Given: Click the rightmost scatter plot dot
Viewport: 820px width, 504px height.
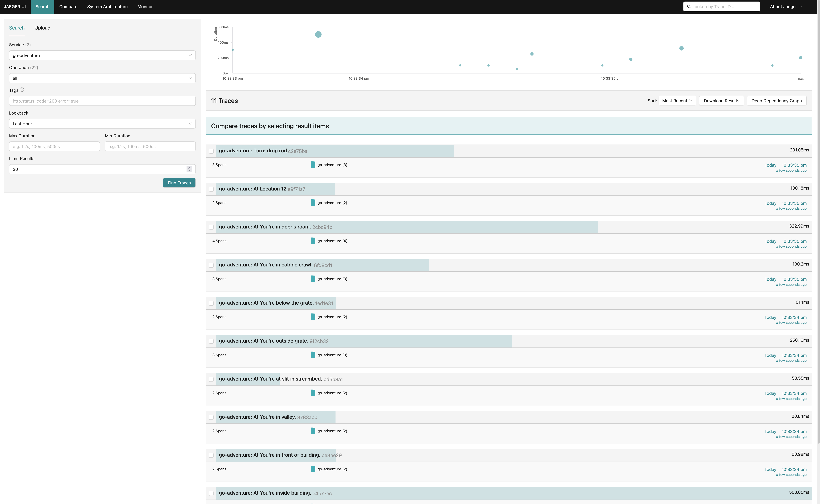Looking at the screenshot, I should (800, 58).
